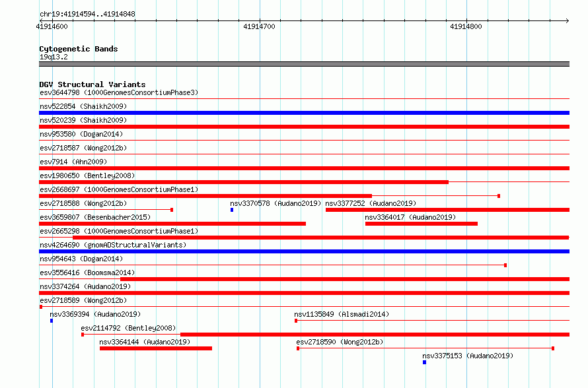This screenshot has height=388, width=588.
Task: Select the nsv3374264 (Audano2019) label
Action: (x=85, y=286)
